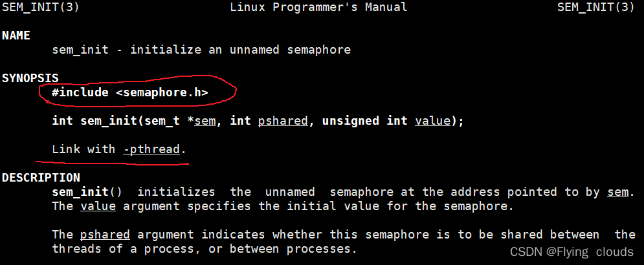The width and height of the screenshot is (644, 265).
Task: Click the SEM_INIT(3) header at top right
Action: (x=596, y=7)
